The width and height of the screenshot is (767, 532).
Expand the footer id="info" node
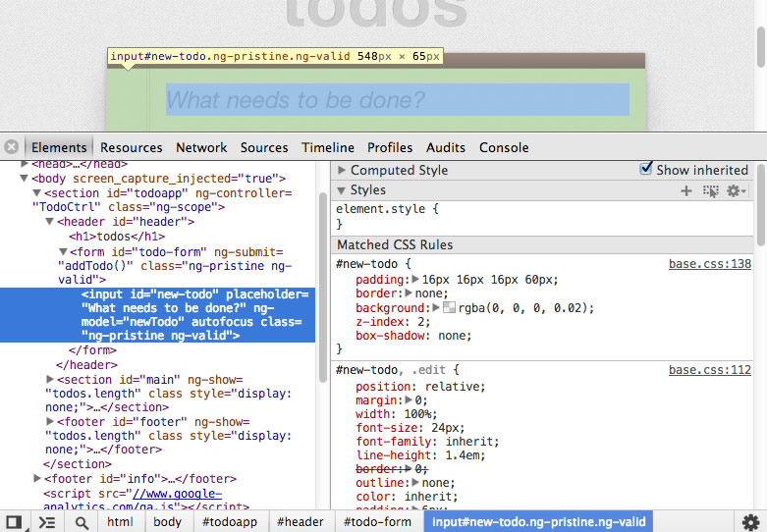pyautogui.click(x=37, y=478)
